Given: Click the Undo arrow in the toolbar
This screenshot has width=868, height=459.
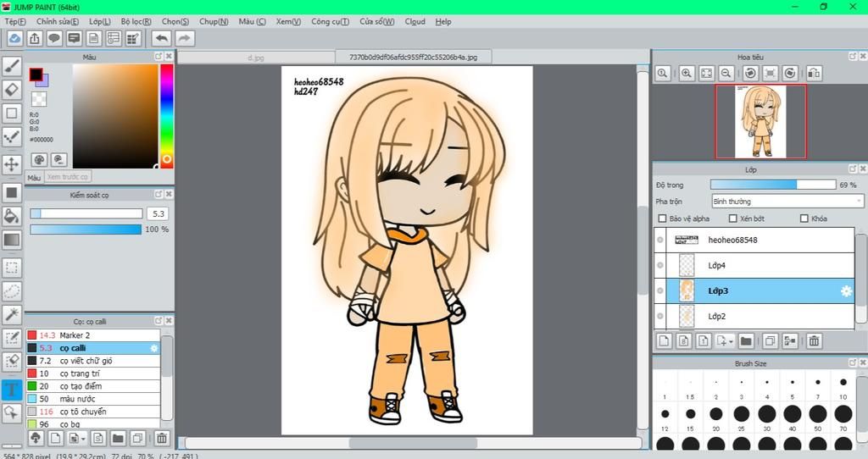Looking at the screenshot, I should click(x=161, y=38).
